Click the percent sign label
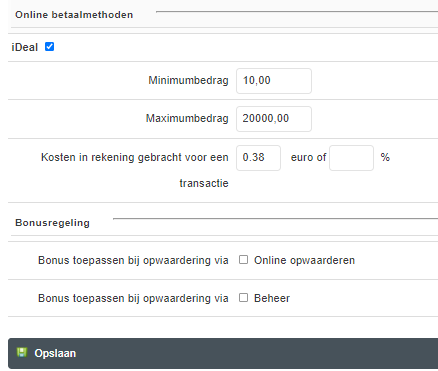The height and width of the screenshot is (371, 438). (385, 157)
